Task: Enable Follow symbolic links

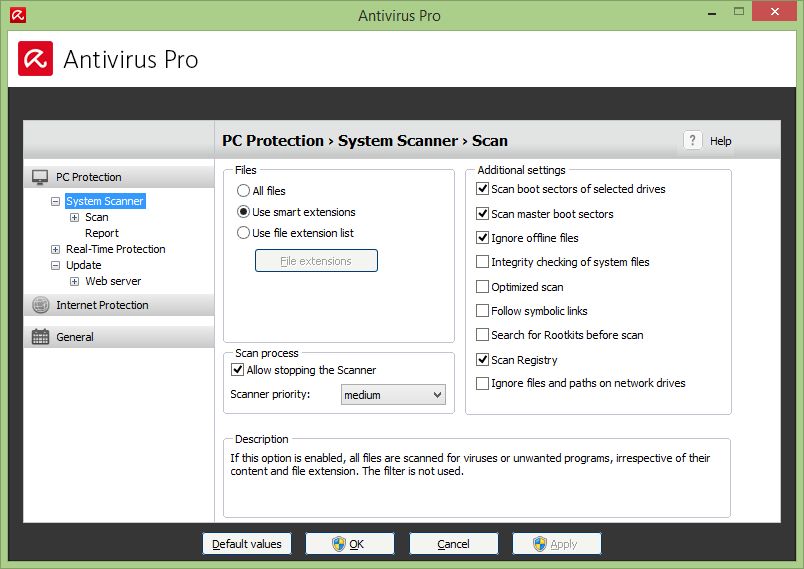Action: (x=482, y=311)
